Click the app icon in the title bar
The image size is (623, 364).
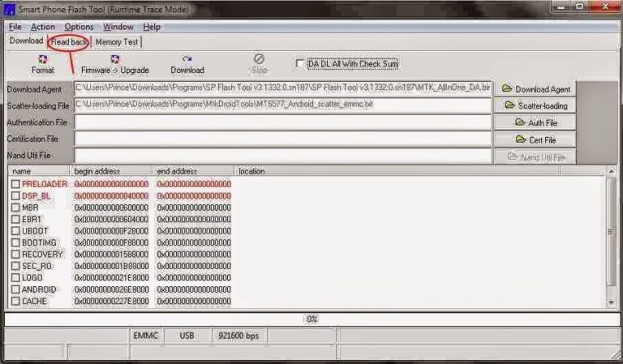pos(9,9)
